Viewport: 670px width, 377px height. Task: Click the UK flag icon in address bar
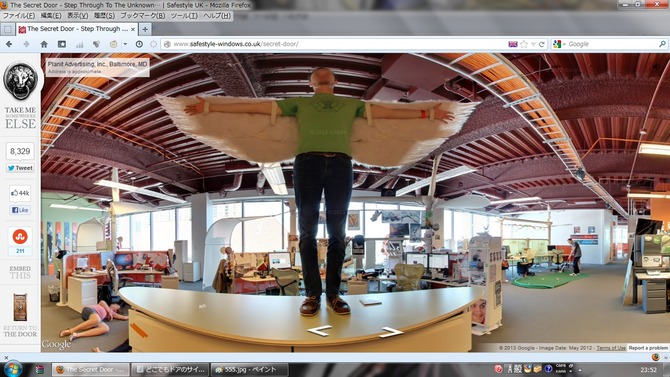[513, 44]
